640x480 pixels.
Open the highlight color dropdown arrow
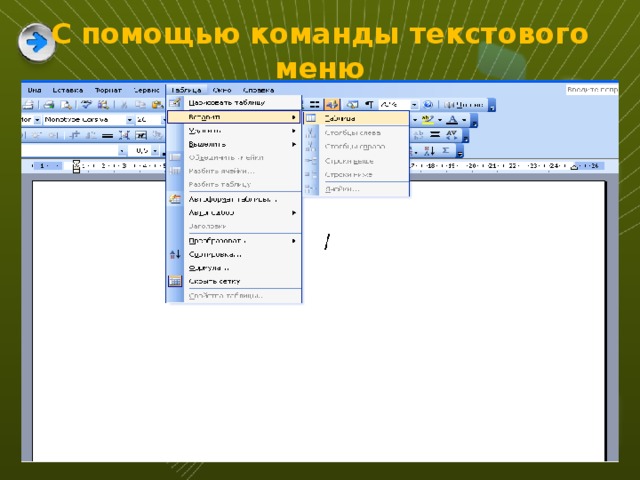point(440,120)
